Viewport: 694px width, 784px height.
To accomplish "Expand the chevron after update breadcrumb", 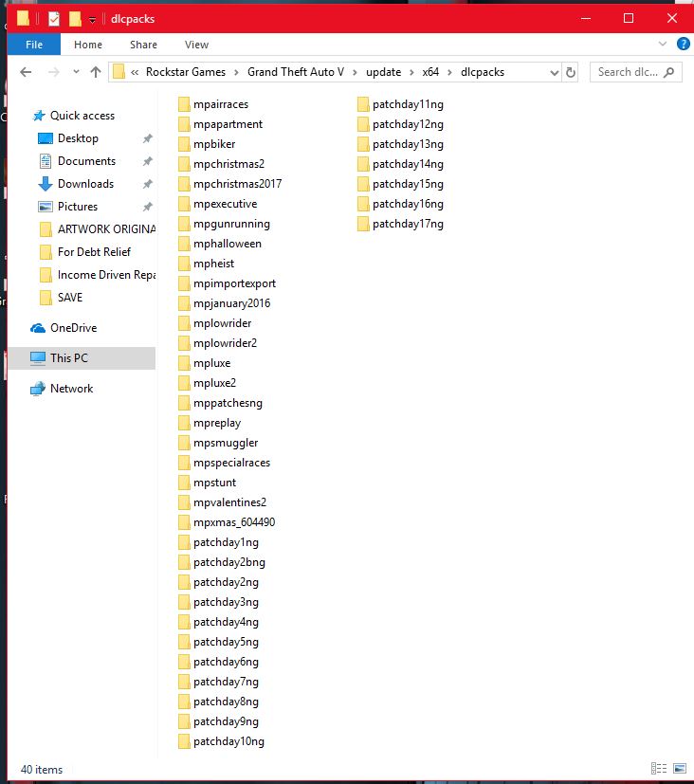I will pos(411,72).
